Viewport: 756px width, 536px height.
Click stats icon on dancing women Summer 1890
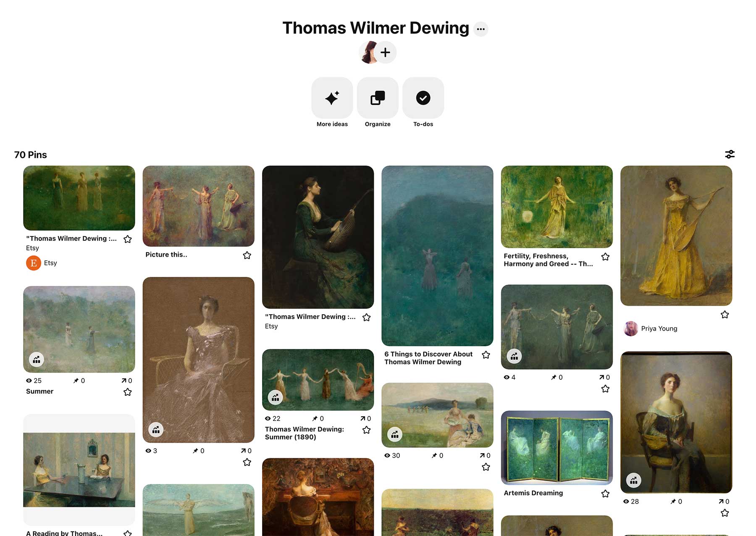coord(276,397)
